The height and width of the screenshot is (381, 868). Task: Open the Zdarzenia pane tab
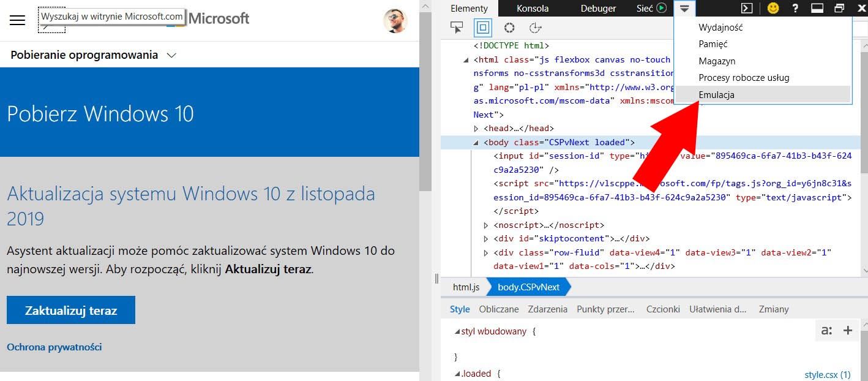pos(548,309)
